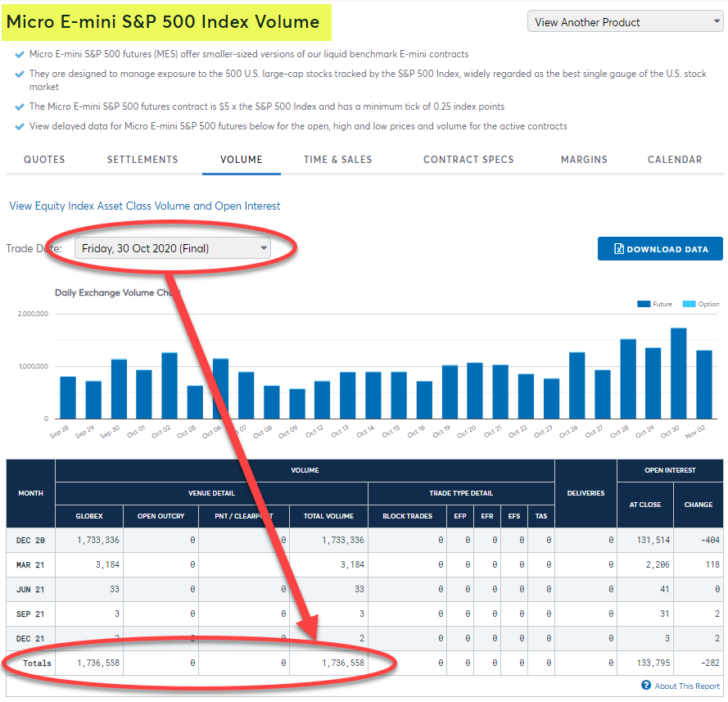The height and width of the screenshot is (702, 728).
Task: Click the About This Report link
Action: click(x=687, y=686)
